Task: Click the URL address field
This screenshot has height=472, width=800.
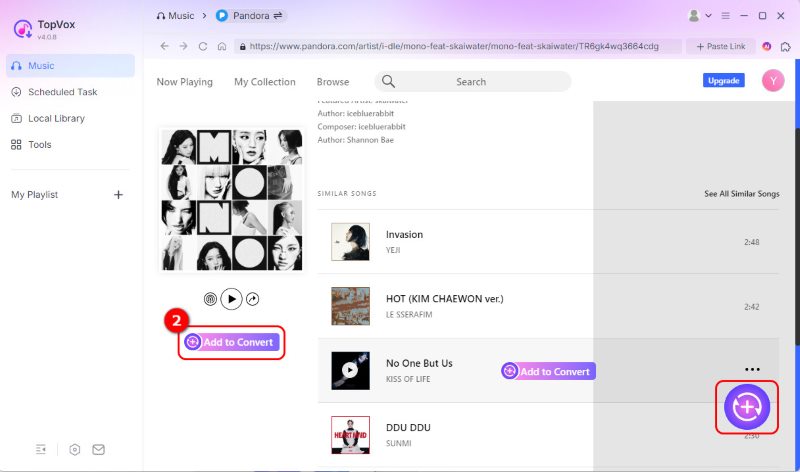Action: (458, 46)
